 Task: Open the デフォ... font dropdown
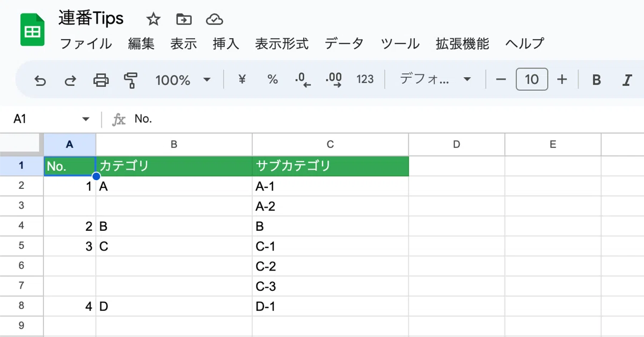click(x=435, y=79)
